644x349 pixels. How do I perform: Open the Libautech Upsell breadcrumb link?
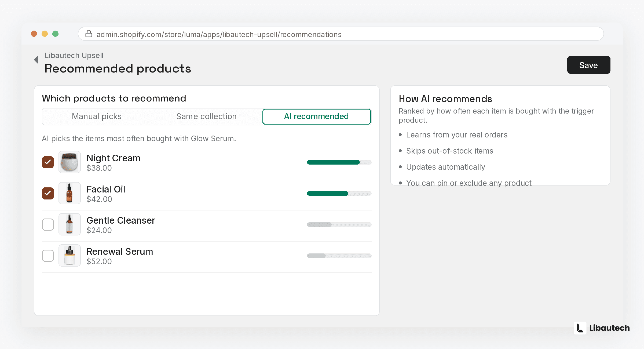pyautogui.click(x=74, y=55)
